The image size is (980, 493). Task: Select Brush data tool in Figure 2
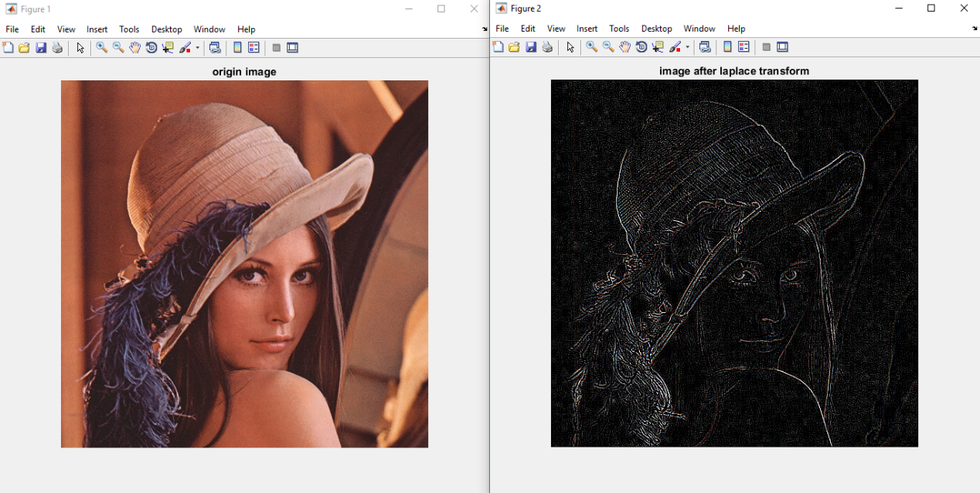675,47
